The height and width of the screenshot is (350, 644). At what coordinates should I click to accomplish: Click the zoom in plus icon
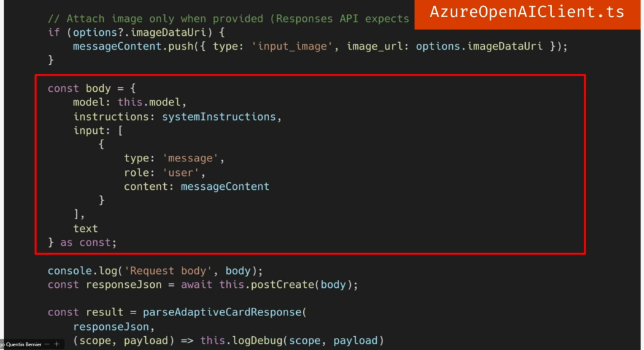(57, 344)
